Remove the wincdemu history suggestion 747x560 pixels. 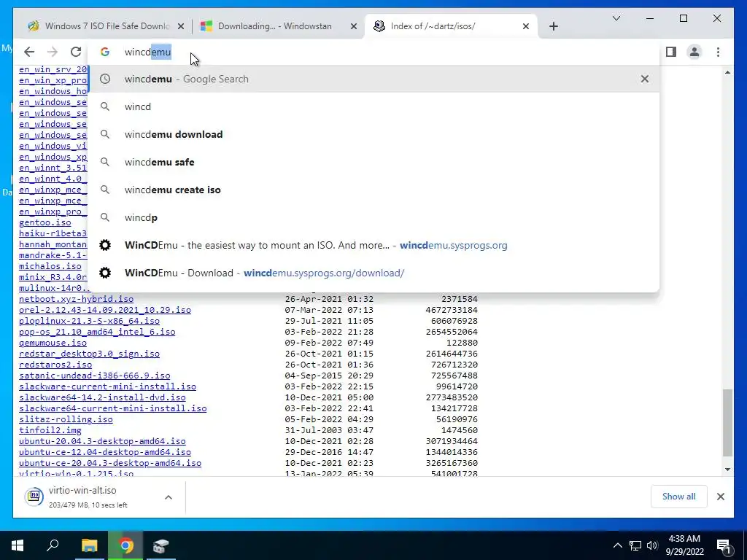(x=645, y=79)
